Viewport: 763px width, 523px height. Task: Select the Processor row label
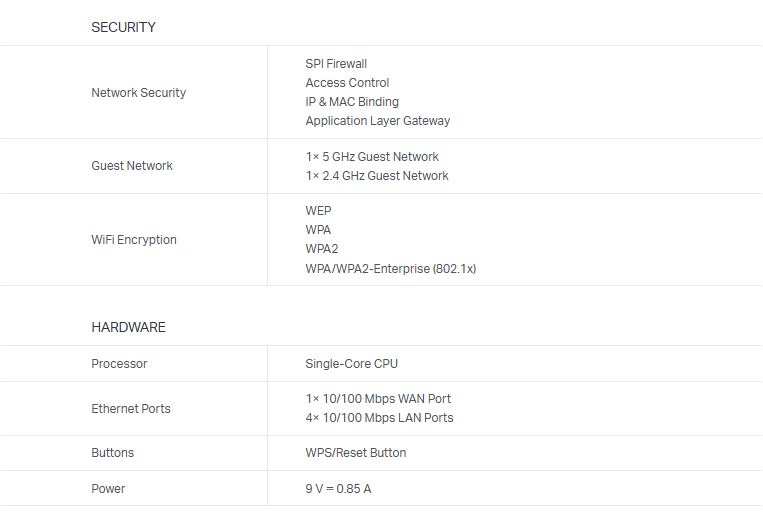[119, 364]
